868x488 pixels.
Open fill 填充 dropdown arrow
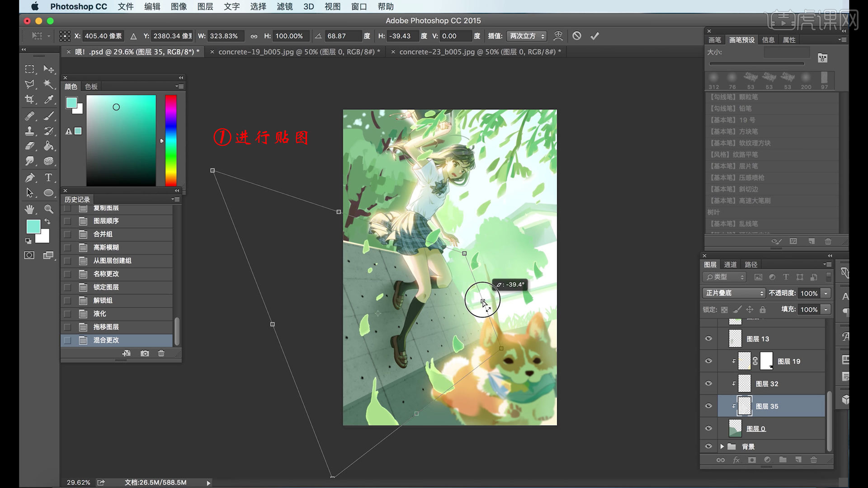[x=826, y=310]
